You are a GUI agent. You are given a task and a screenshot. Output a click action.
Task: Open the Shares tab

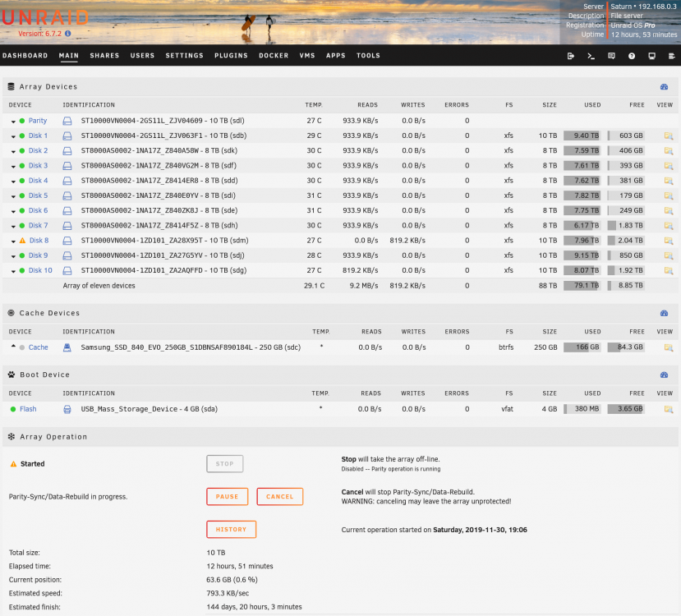(104, 56)
